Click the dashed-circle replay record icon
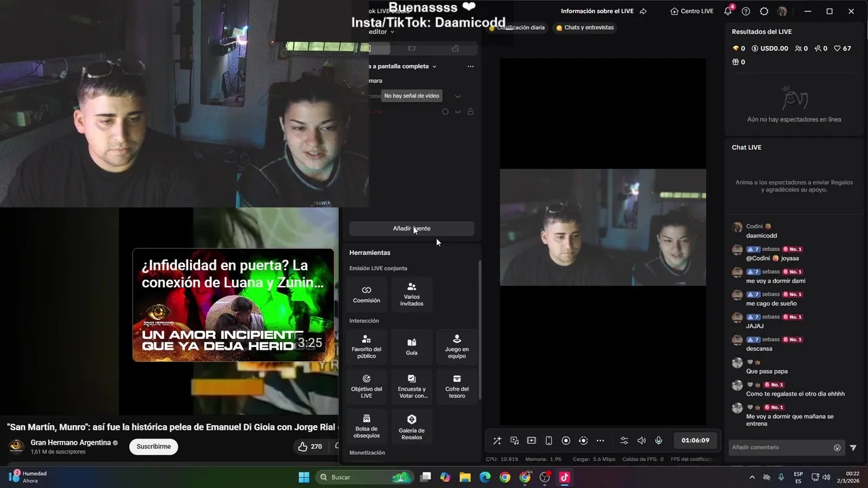The height and width of the screenshot is (488, 868). click(583, 441)
